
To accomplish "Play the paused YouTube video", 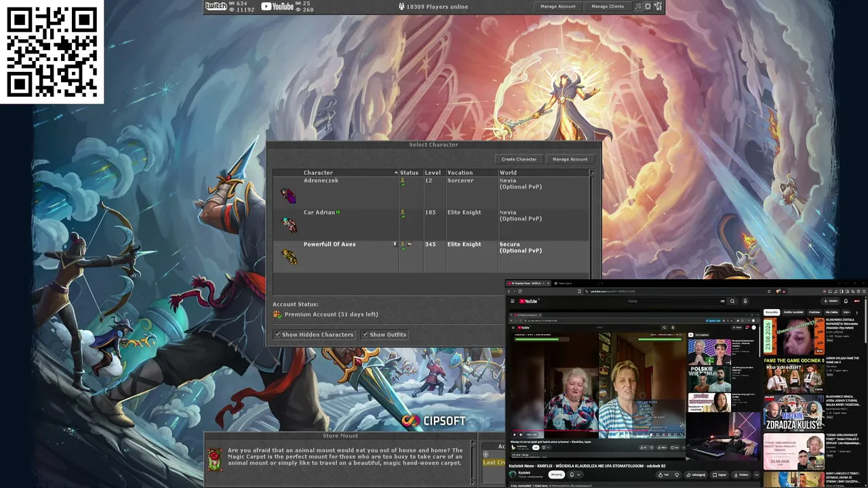I will tap(514, 434).
